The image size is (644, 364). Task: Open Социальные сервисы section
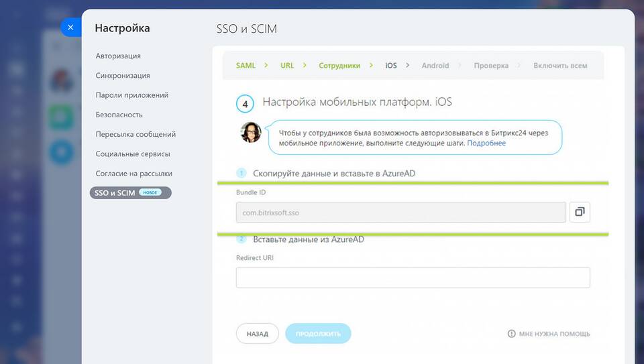click(133, 154)
